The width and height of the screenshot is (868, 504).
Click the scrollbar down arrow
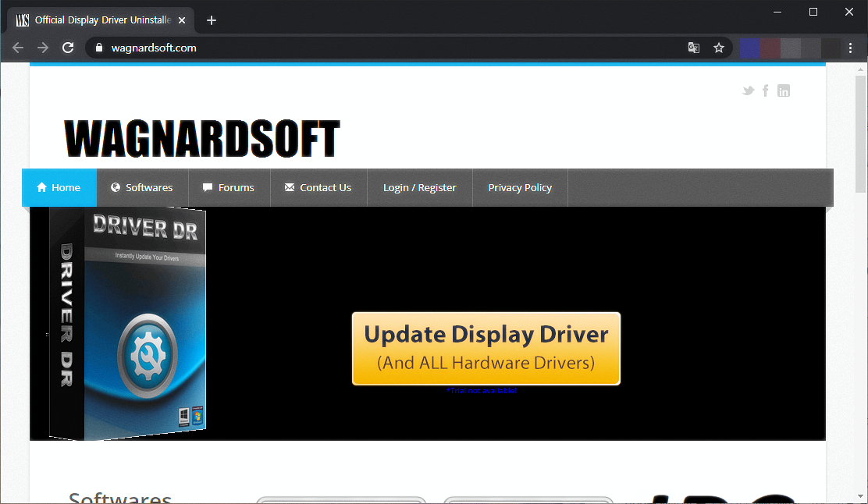(x=860, y=496)
